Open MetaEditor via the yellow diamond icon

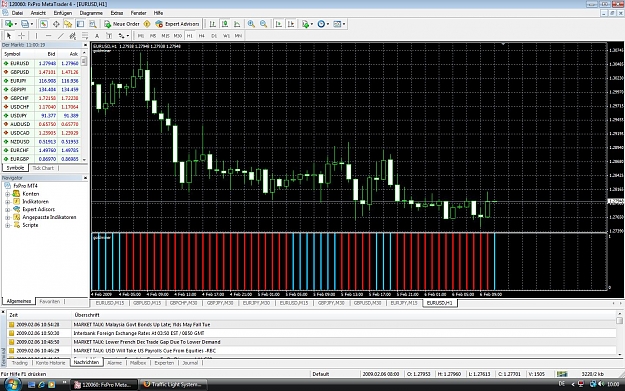pos(147,24)
